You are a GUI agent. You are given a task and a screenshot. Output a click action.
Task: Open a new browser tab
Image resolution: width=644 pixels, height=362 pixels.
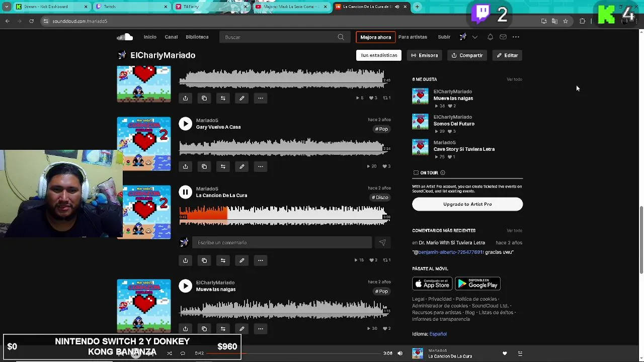[x=417, y=7]
